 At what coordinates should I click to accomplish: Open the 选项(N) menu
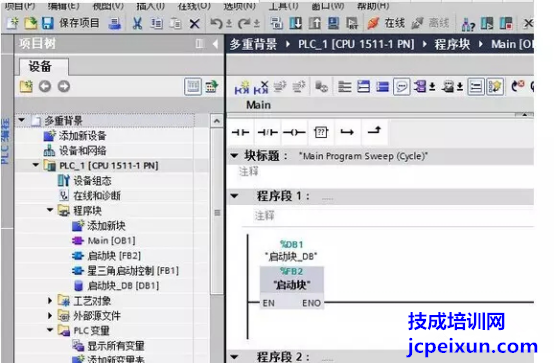(x=240, y=6)
